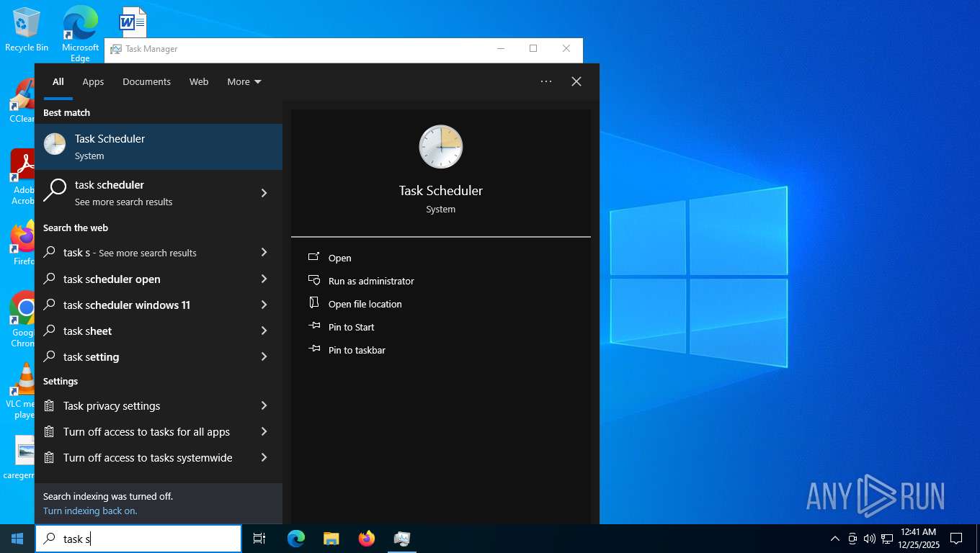Select the CCleaner desktop shortcut

(22, 100)
